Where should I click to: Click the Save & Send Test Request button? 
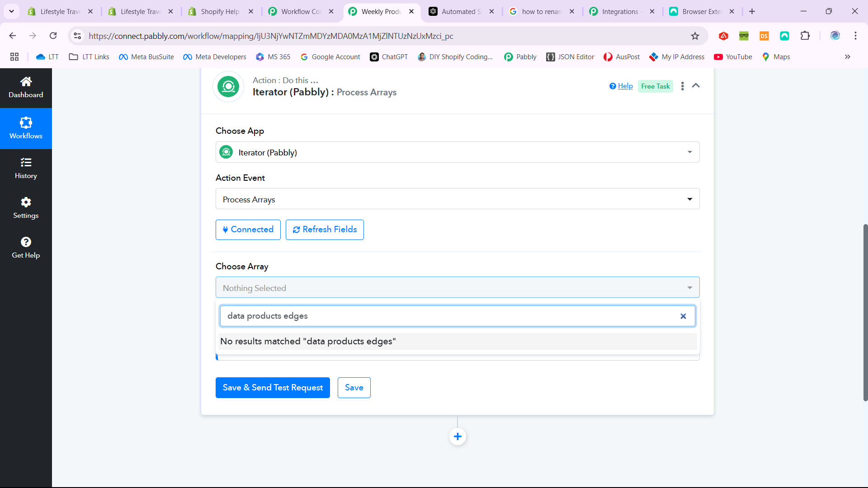[273, 387]
